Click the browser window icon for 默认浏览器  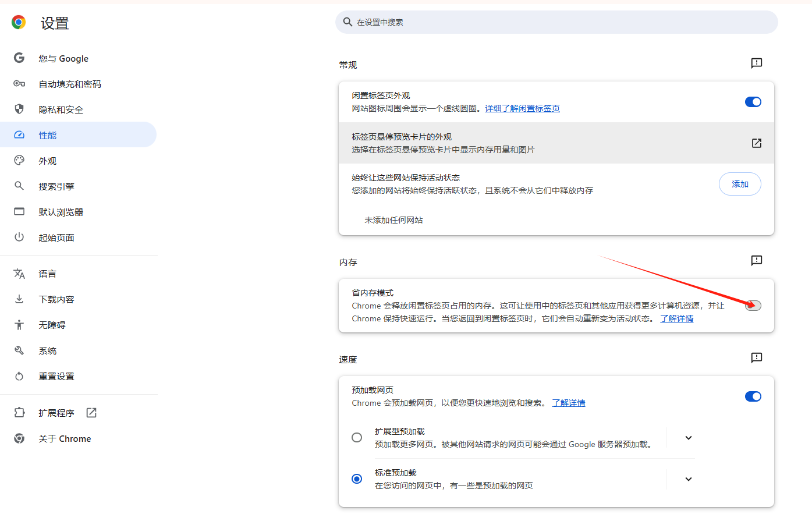19,211
